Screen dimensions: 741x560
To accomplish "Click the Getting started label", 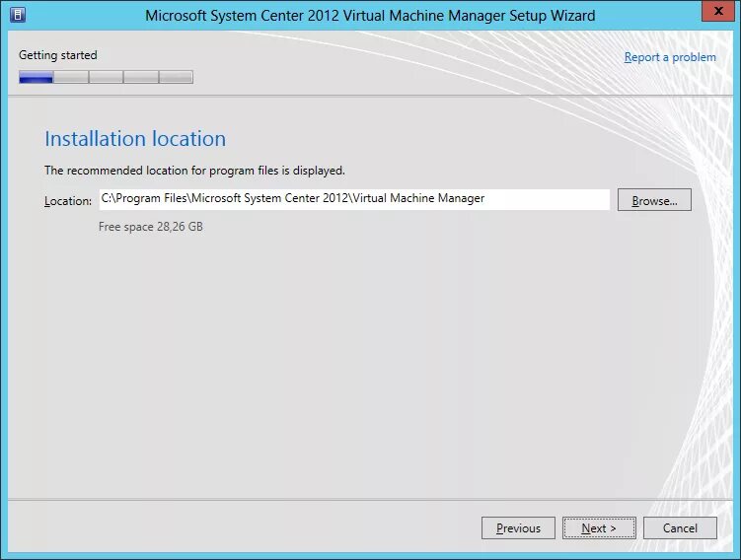I will (58, 55).
